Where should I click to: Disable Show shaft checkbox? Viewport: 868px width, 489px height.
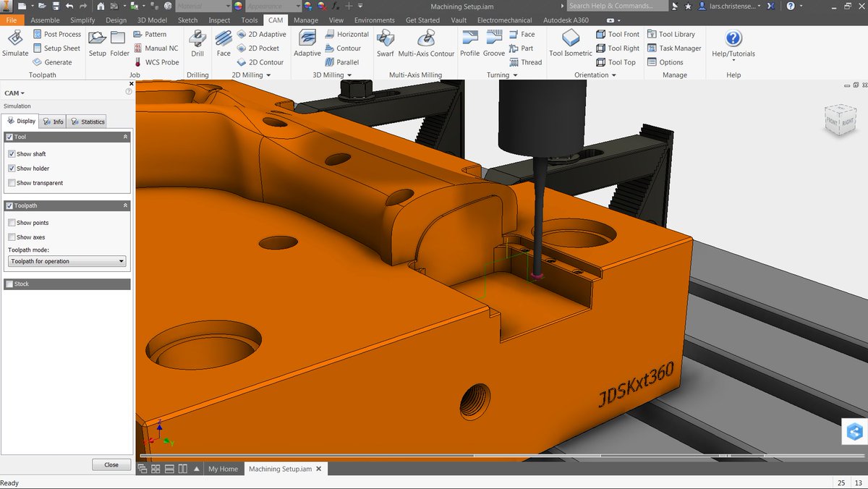[x=12, y=154]
